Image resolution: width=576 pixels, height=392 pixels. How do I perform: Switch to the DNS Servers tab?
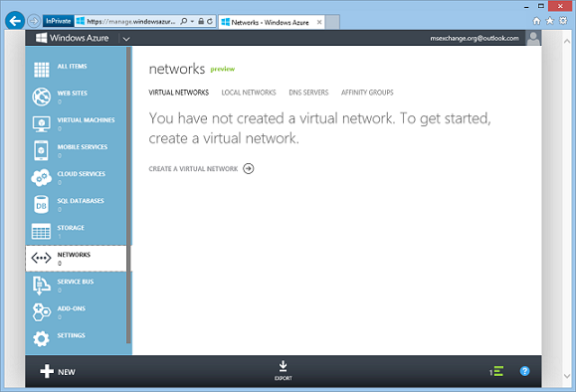[x=308, y=93]
